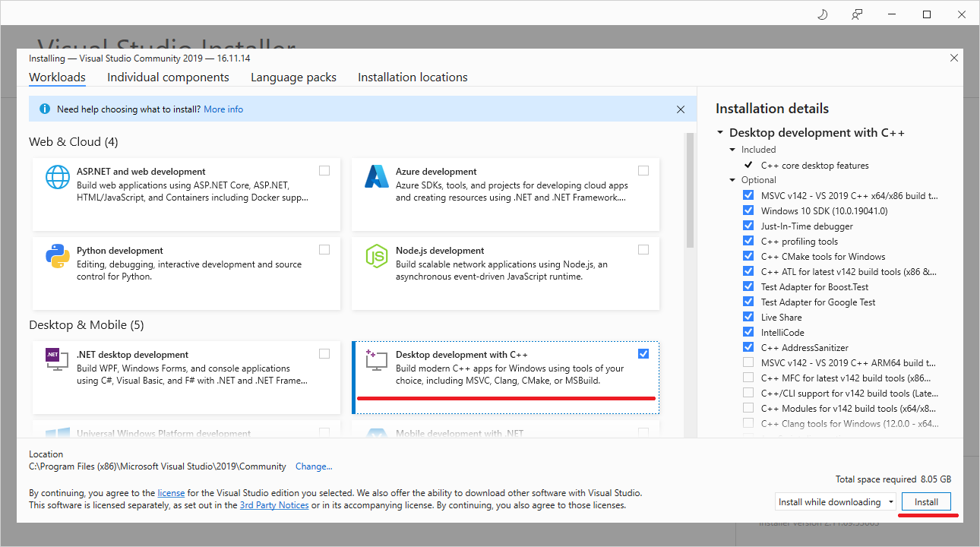Select the Desktop development with C++ card
Screen dimensions: 980x547
point(506,378)
